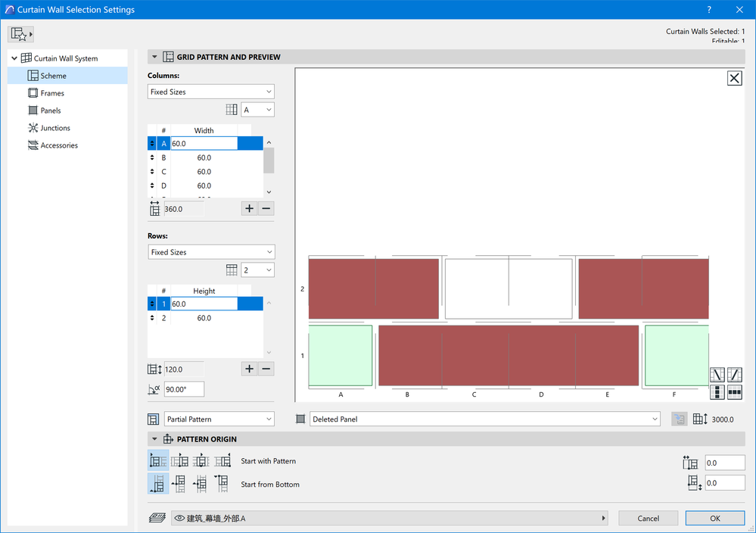Viewport: 756px width, 533px height.
Task: Click the 90.00° angle input field
Action: (184, 389)
